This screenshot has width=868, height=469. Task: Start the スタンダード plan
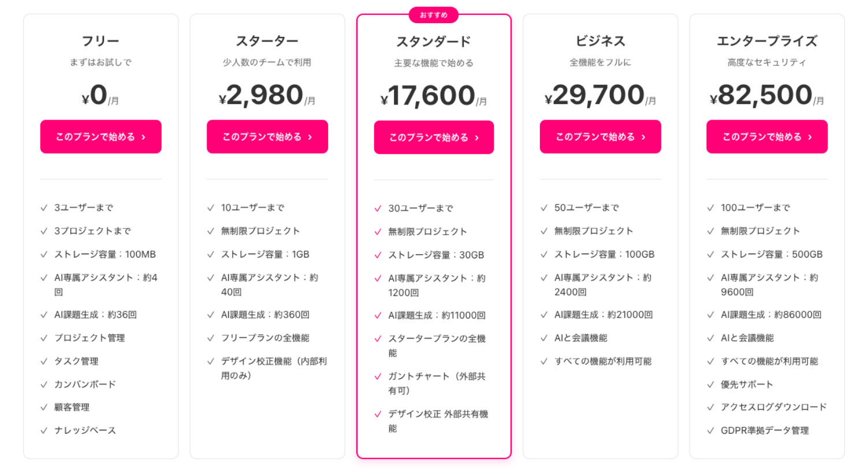[x=434, y=137]
